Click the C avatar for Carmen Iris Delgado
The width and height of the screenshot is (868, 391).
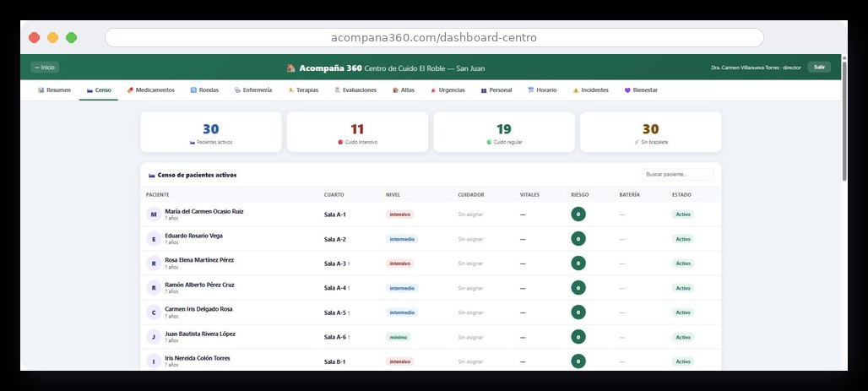point(154,312)
